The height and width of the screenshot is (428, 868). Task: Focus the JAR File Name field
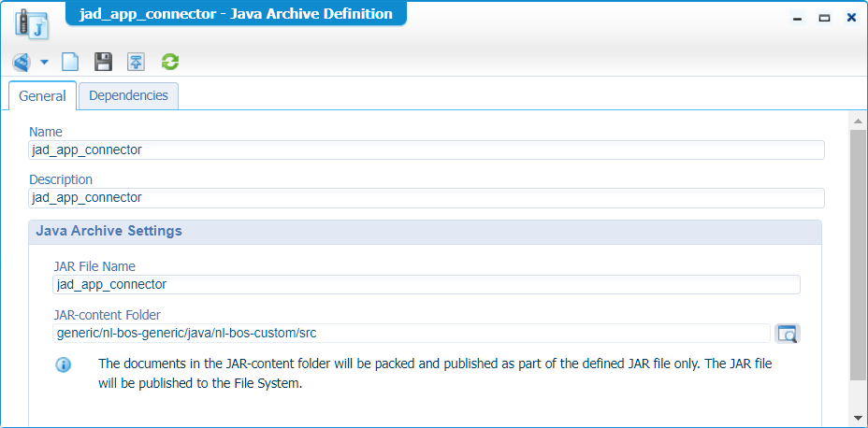[427, 284]
